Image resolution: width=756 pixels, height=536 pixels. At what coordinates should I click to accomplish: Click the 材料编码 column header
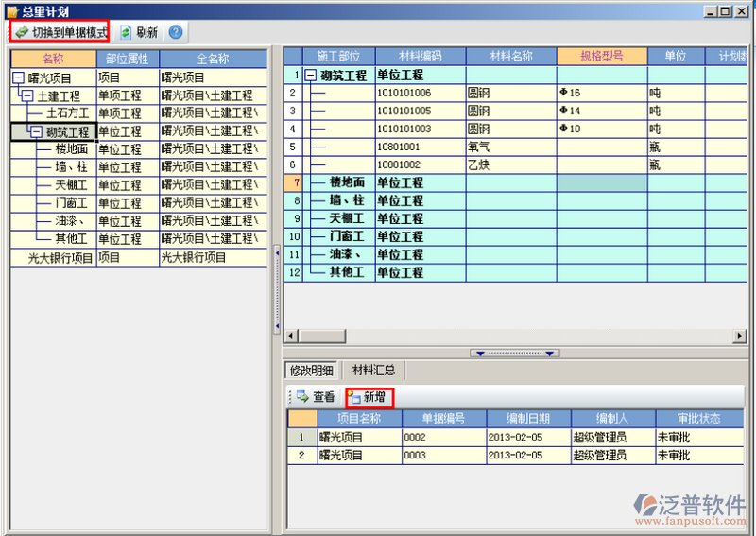[419, 57]
